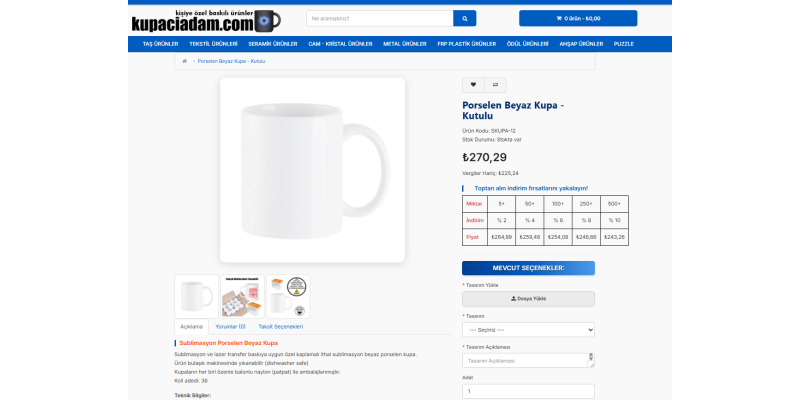Viewport: 800px width, 400px height.
Task: Click the search input field
Action: click(x=380, y=18)
